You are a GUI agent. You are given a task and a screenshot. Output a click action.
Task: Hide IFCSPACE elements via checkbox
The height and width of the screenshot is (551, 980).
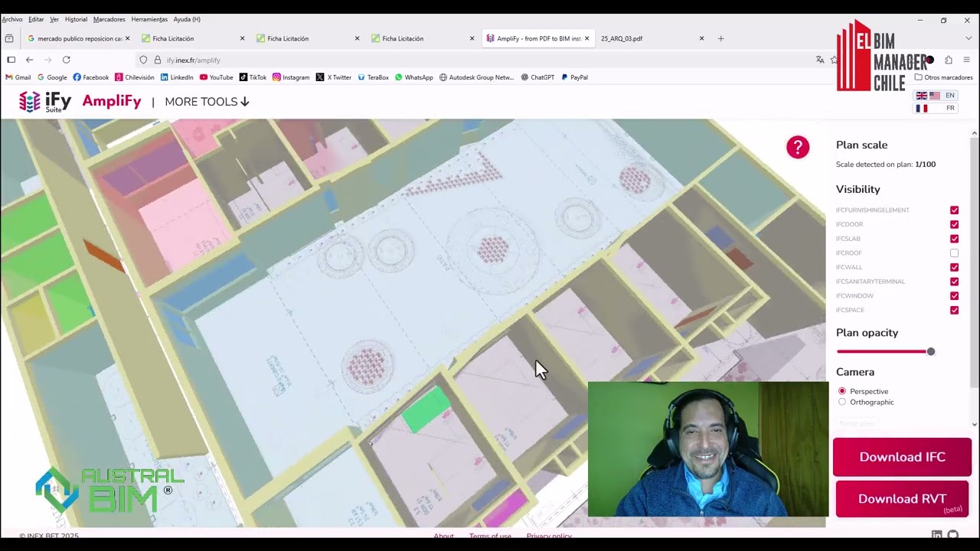click(954, 310)
